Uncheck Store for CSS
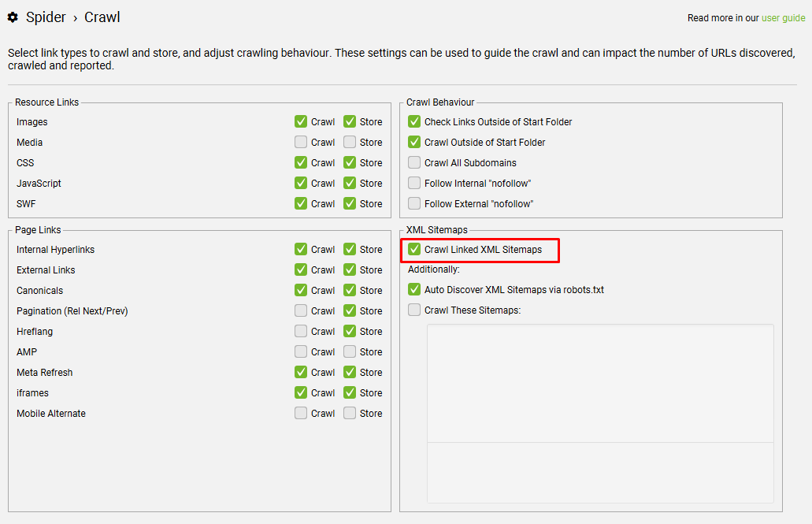 click(349, 162)
